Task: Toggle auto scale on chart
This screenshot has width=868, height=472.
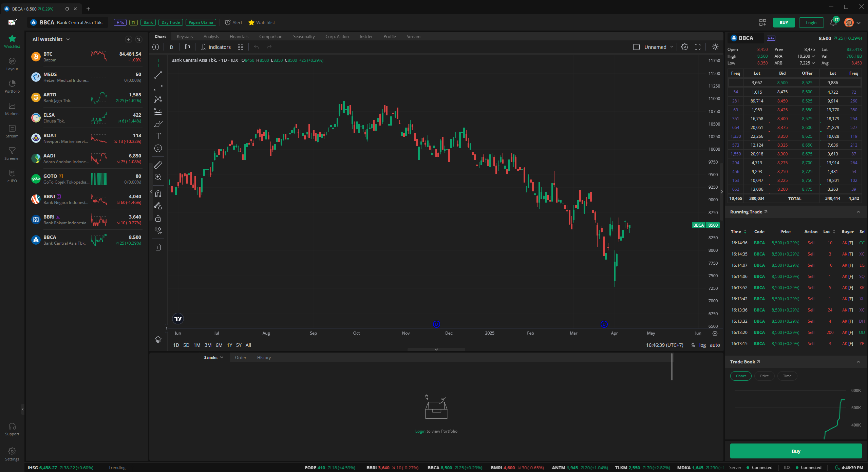Action: coord(715,345)
